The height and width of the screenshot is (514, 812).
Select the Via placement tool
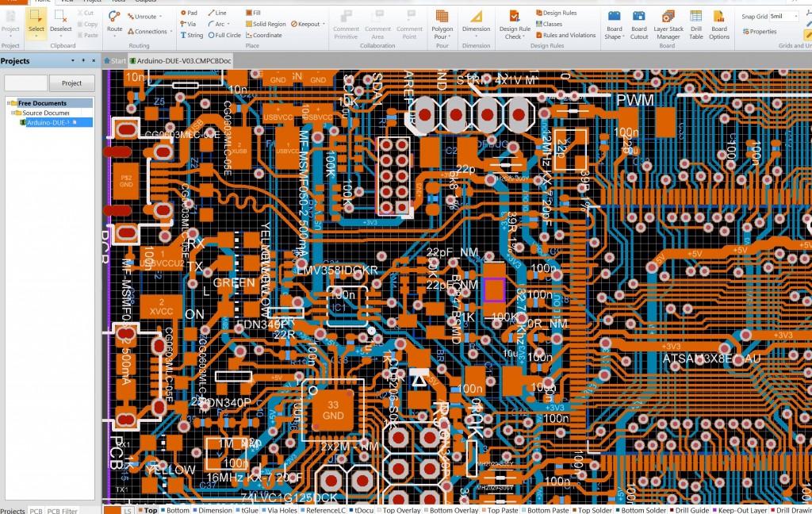188,24
